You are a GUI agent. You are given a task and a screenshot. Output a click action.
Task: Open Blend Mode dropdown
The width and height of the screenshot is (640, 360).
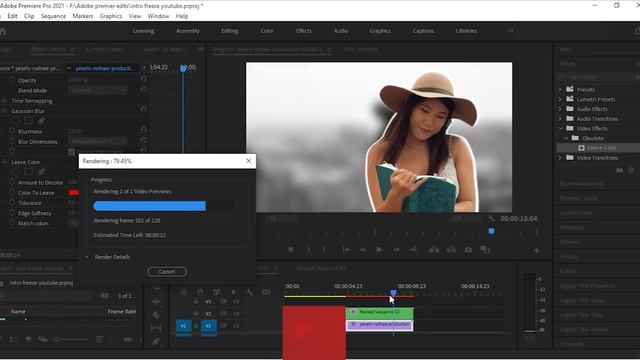[98, 90]
